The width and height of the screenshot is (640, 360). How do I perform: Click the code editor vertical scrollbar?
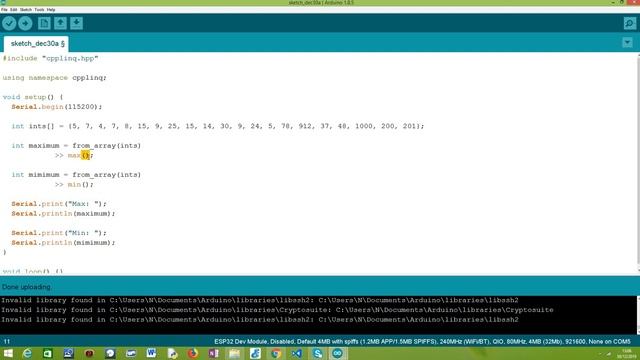(x=638, y=163)
